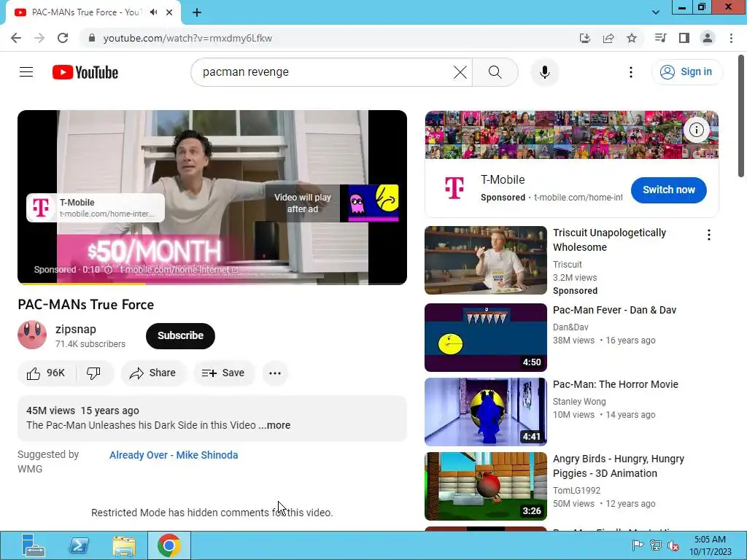This screenshot has height=560, width=747.
Task: Click the yellow ad progress bar
Action: (x=82, y=284)
